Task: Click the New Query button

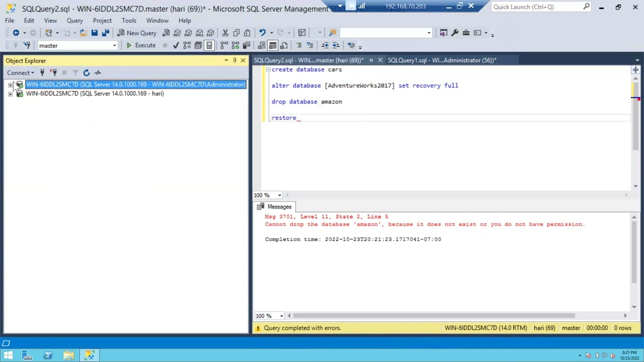Action: click(x=137, y=33)
